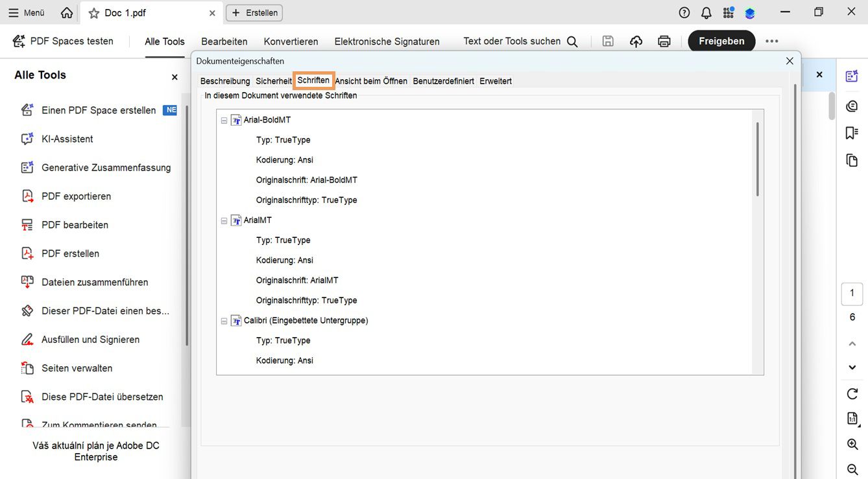The image size is (868, 479).
Task: Collapse the Arial-BoldMT font entry
Action: click(224, 121)
